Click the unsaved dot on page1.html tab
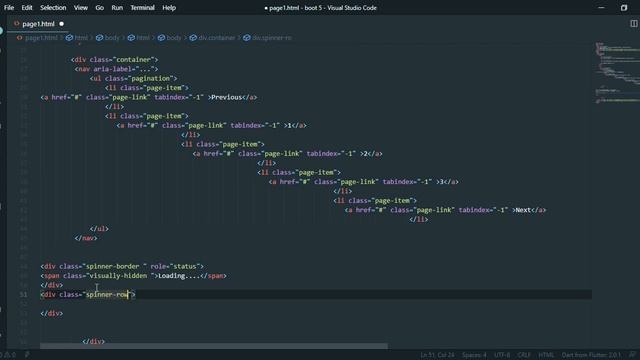 pyautogui.click(x=62, y=24)
